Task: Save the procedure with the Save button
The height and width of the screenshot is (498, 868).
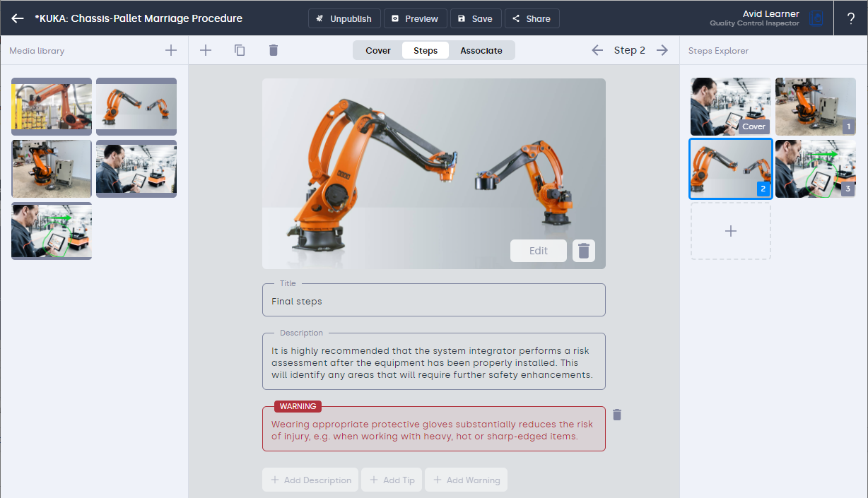Action: coord(476,18)
